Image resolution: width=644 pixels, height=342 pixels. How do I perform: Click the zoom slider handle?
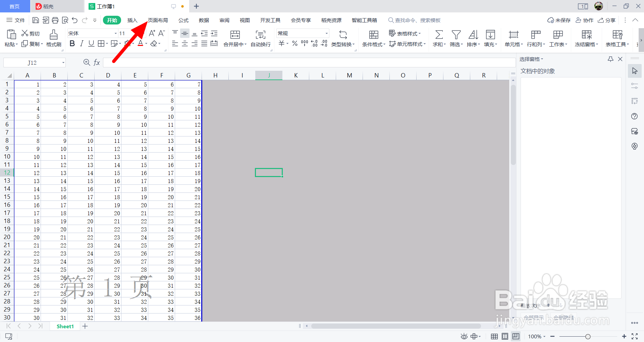pyautogui.click(x=588, y=336)
